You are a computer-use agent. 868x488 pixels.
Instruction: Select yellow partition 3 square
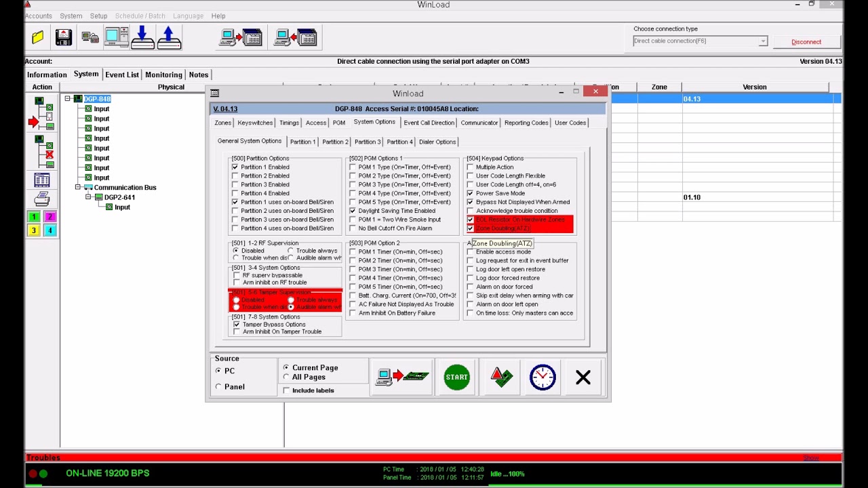pos(33,230)
